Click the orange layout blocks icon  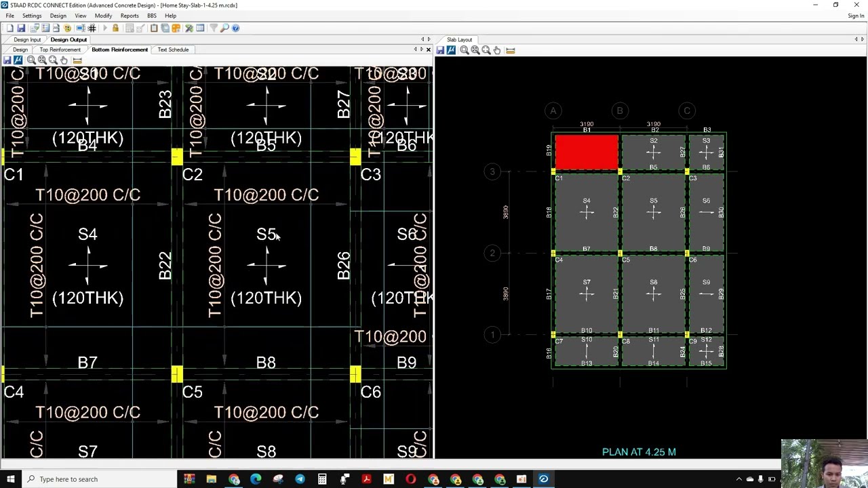click(x=176, y=28)
